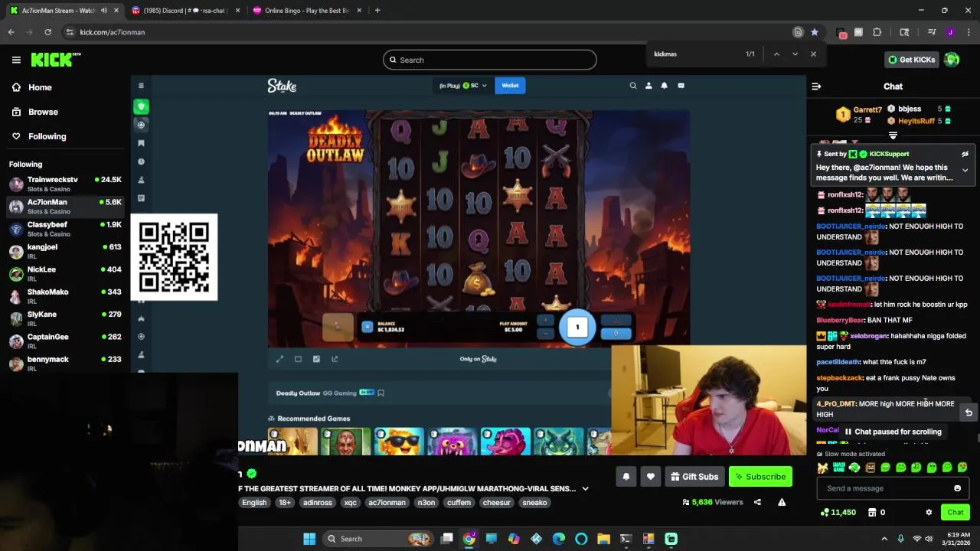The height and width of the screenshot is (551, 980).
Task: Switch to the Online Bingo browser tab
Action: pos(306,11)
